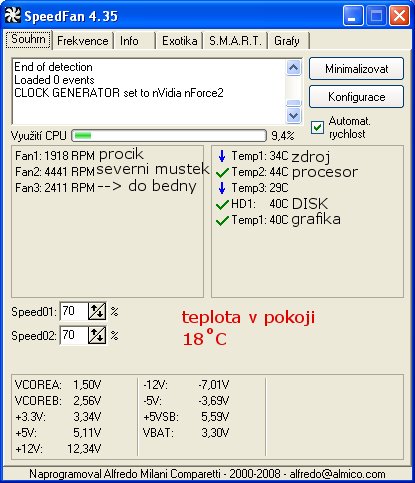
Task: Open the Grafy tab
Action: pyautogui.click(x=287, y=41)
